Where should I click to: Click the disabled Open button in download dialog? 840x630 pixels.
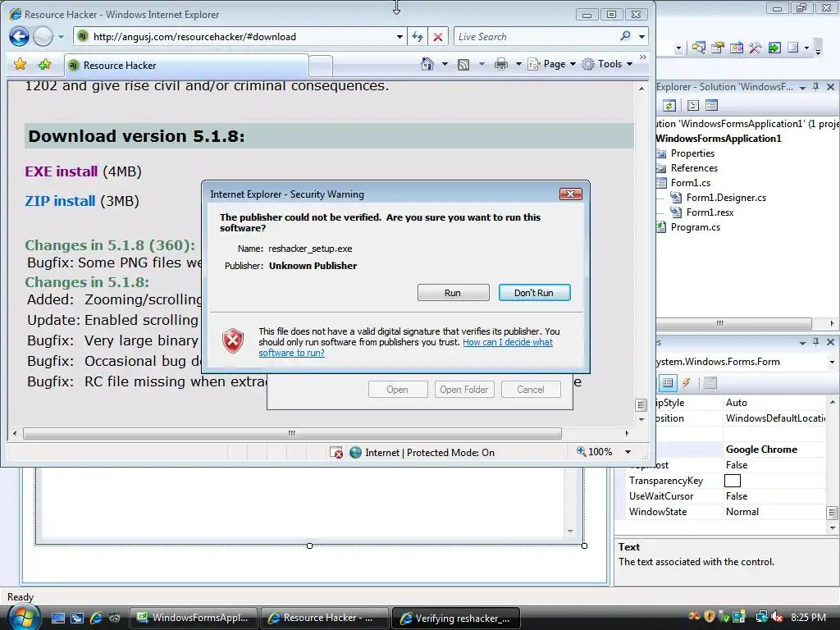point(398,390)
